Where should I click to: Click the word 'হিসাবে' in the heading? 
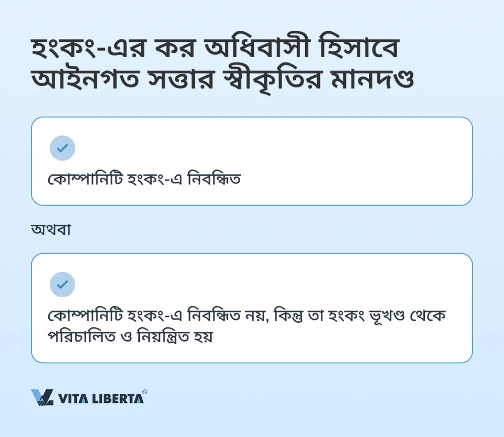click(x=360, y=50)
